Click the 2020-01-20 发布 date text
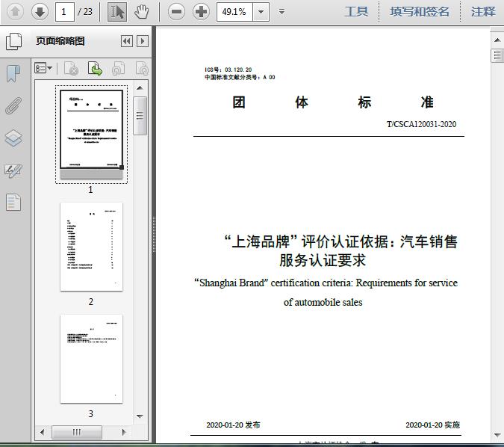Screen dimensions: 504x447 tap(234, 425)
